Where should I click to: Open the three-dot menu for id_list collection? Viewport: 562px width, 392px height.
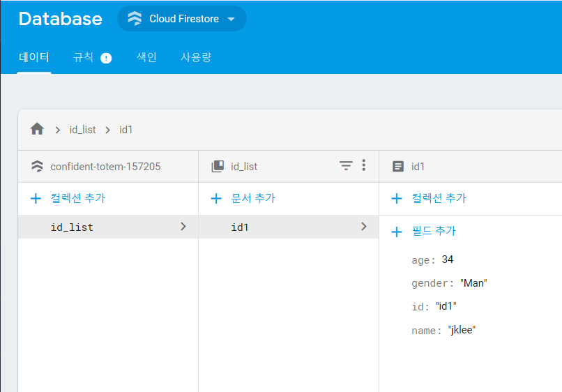tap(363, 165)
